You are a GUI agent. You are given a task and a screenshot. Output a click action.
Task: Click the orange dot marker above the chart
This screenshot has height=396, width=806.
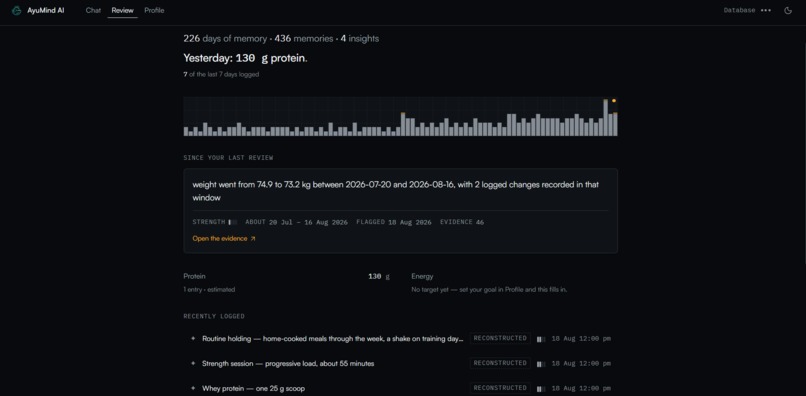click(x=614, y=101)
